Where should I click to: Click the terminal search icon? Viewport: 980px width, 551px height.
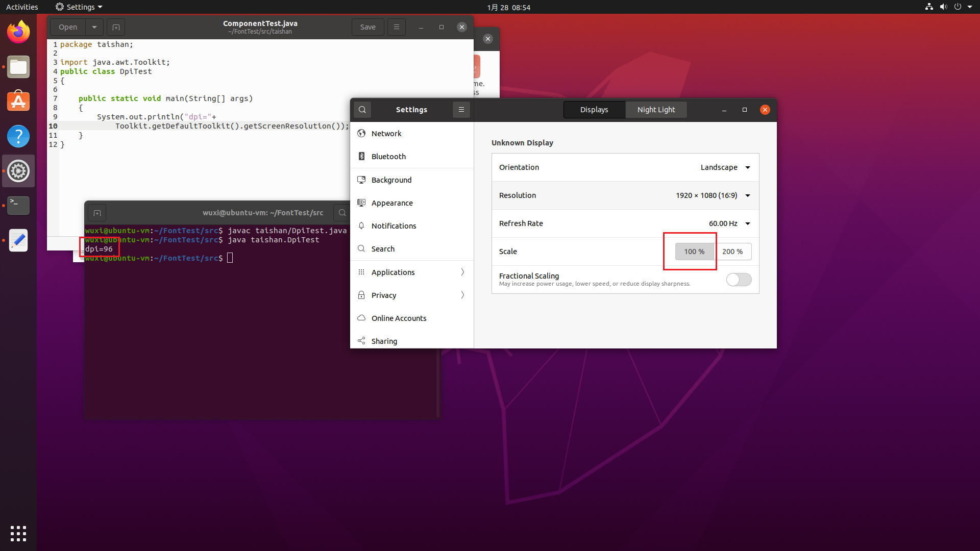tap(342, 213)
